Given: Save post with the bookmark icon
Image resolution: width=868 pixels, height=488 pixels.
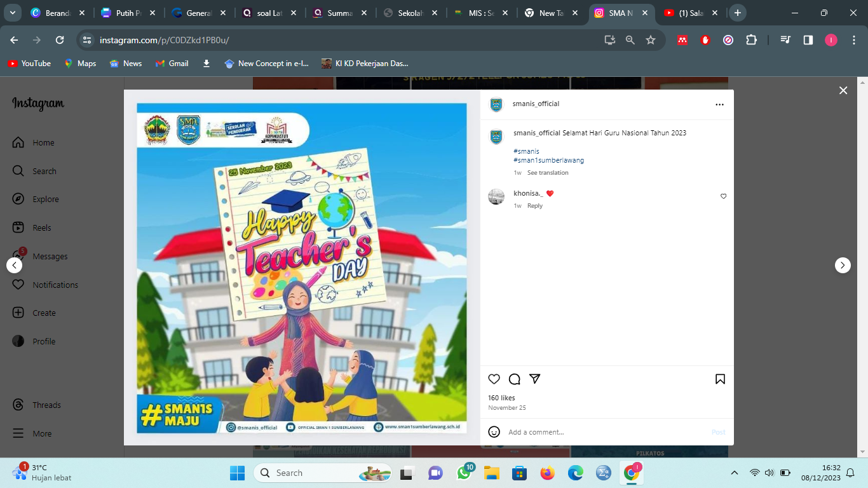Looking at the screenshot, I should [720, 379].
